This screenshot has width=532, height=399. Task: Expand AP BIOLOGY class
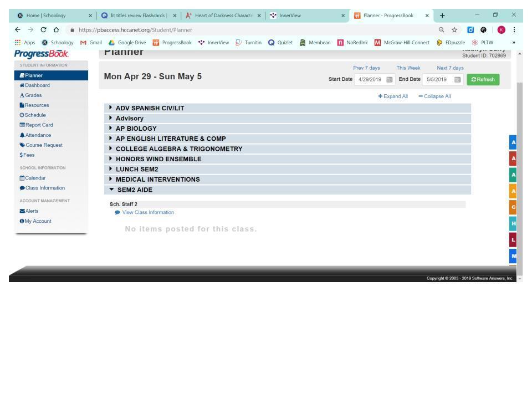(288, 129)
